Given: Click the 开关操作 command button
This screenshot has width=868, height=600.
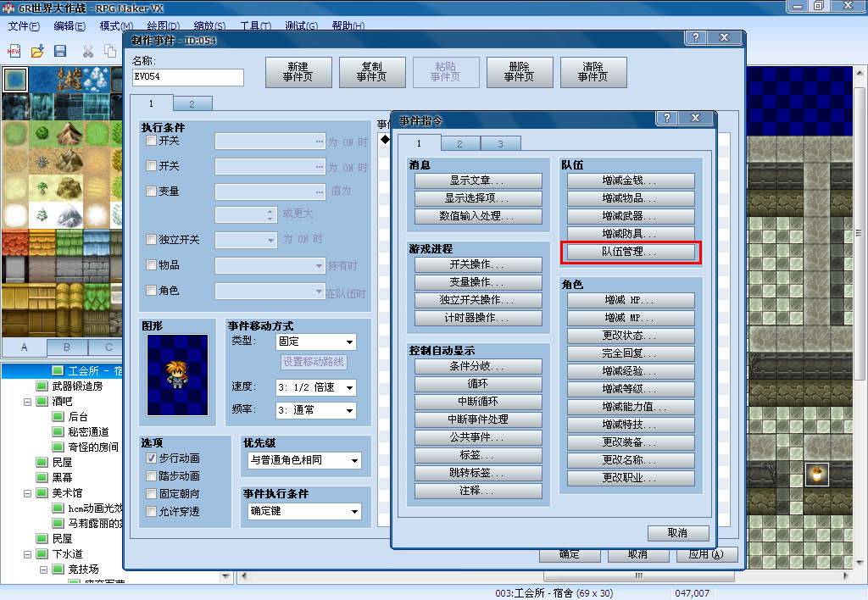Looking at the screenshot, I should [478, 264].
